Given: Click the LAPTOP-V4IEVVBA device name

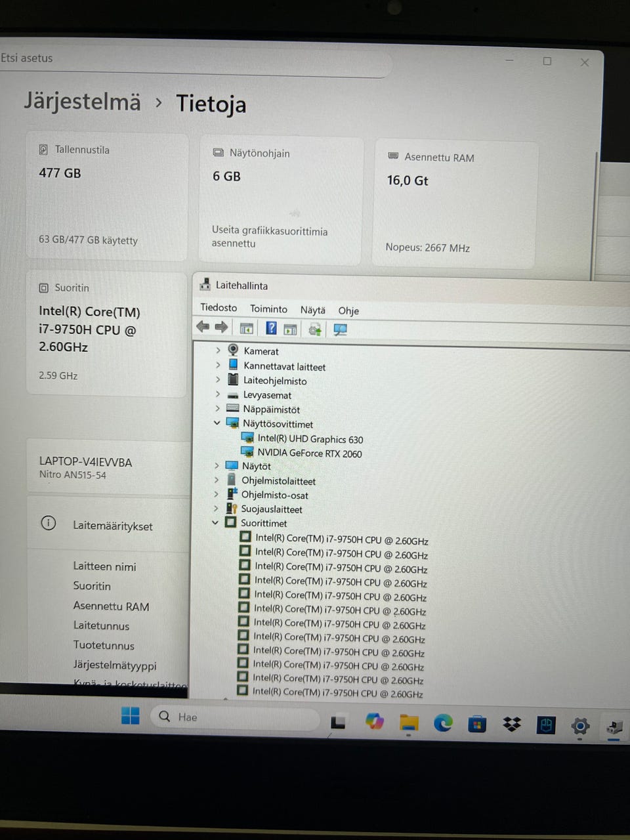Looking at the screenshot, I should coord(85,462).
